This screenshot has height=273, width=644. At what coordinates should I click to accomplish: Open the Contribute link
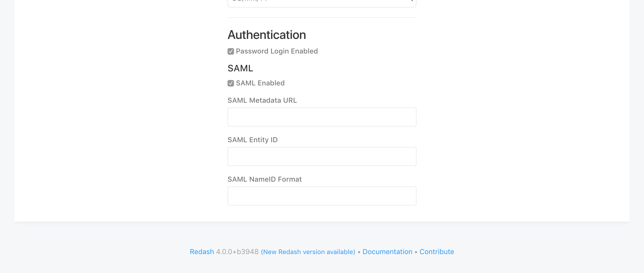point(437,252)
